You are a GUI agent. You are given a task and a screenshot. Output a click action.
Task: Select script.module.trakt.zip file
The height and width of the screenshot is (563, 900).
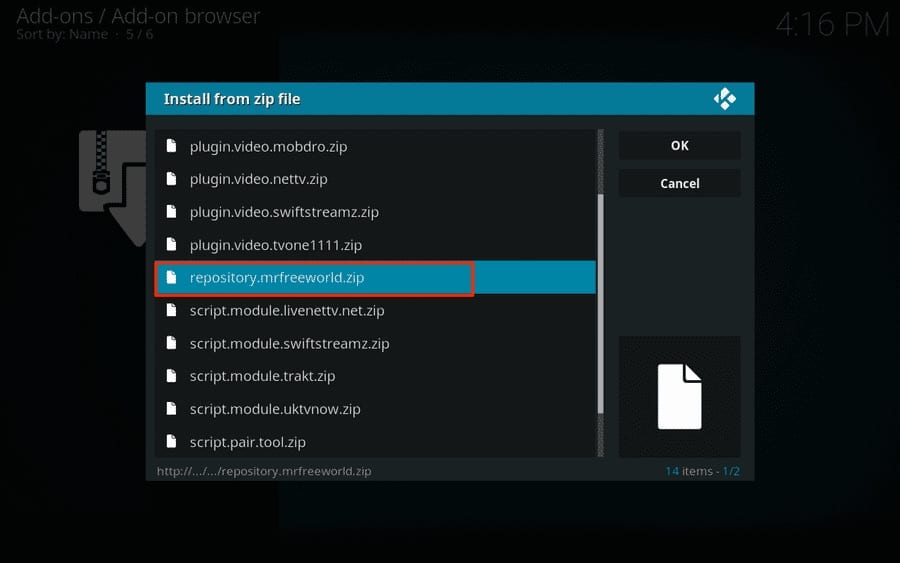point(375,376)
